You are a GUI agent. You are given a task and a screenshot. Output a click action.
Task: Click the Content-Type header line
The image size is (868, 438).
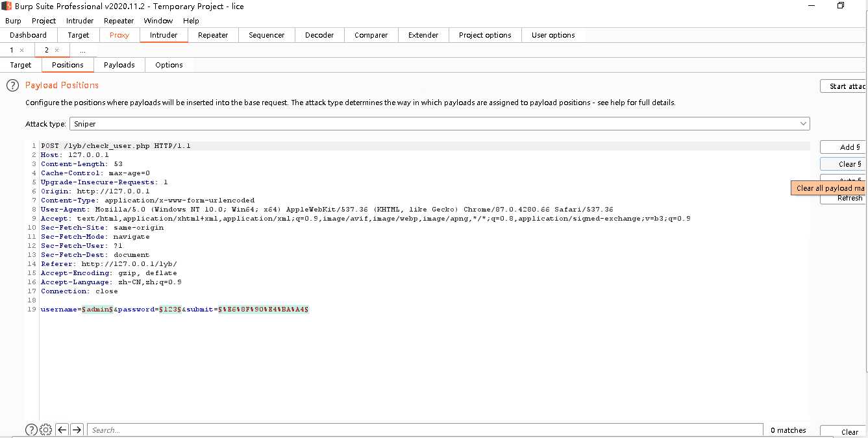(x=148, y=201)
